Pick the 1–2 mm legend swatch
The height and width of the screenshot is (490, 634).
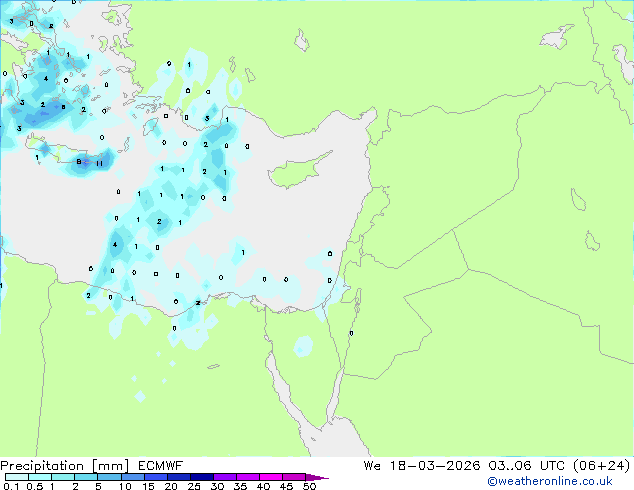[x=63, y=477]
